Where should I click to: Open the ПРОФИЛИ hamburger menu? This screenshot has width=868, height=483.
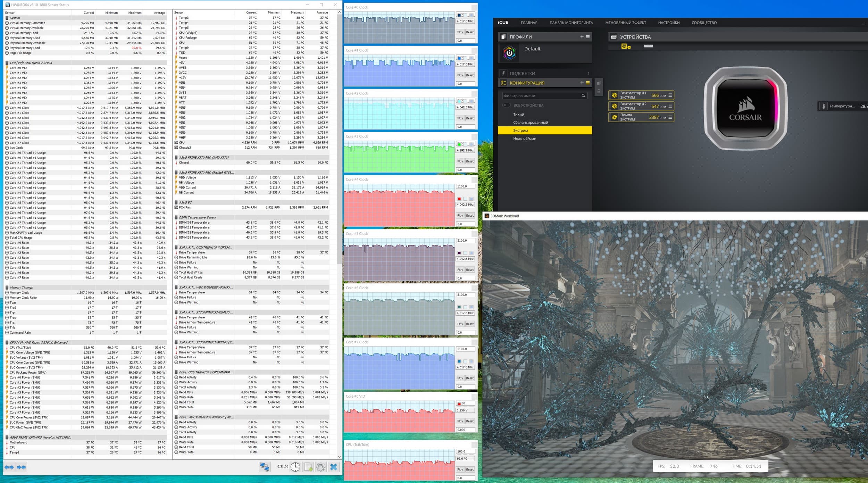pos(588,37)
